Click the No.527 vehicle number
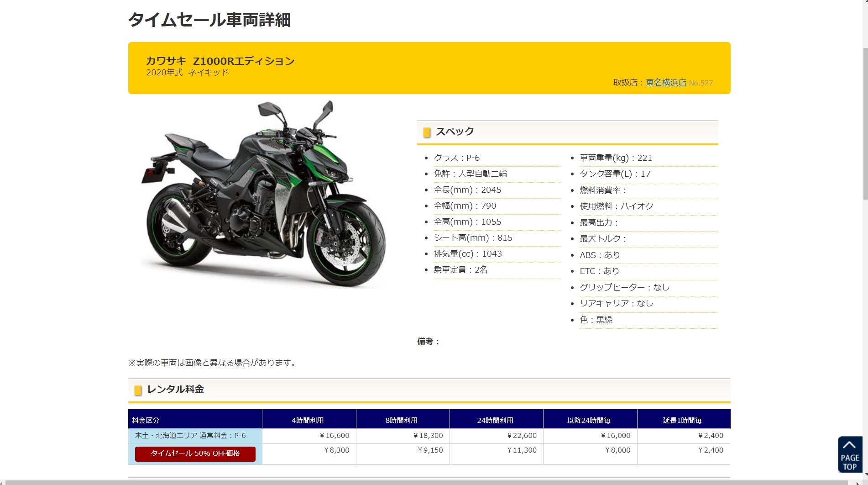Screen dimensions: 868x485 [x=701, y=83]
